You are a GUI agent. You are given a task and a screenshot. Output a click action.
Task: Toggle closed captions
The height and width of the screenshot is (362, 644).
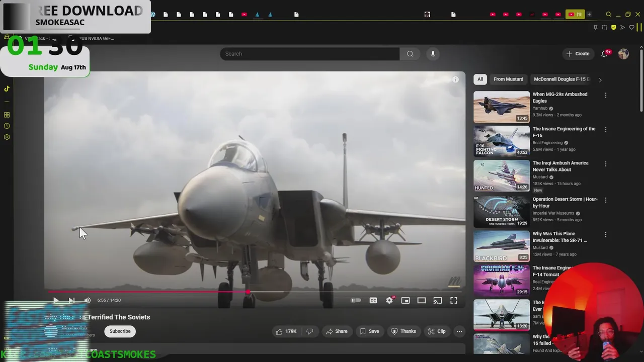373,300
